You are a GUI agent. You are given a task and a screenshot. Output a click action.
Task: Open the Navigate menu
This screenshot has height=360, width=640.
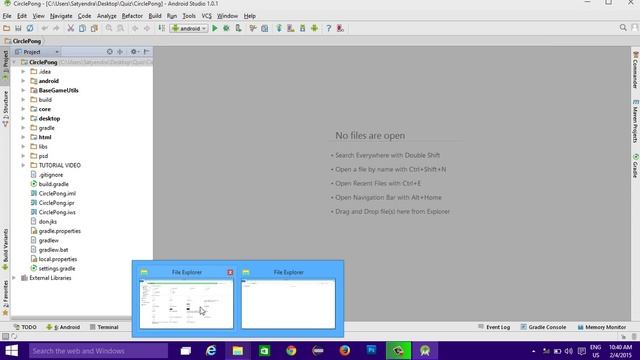pos(61,16)
